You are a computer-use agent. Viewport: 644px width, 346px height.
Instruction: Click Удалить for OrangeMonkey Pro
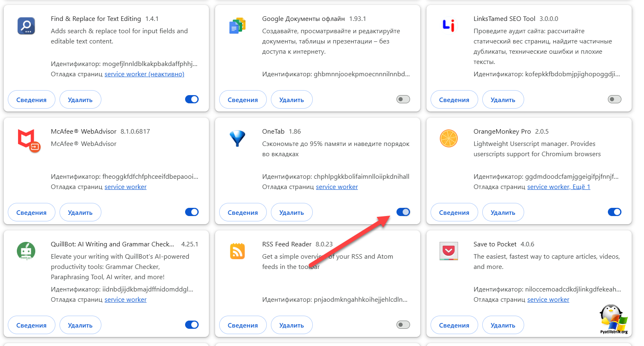(503, 212)
